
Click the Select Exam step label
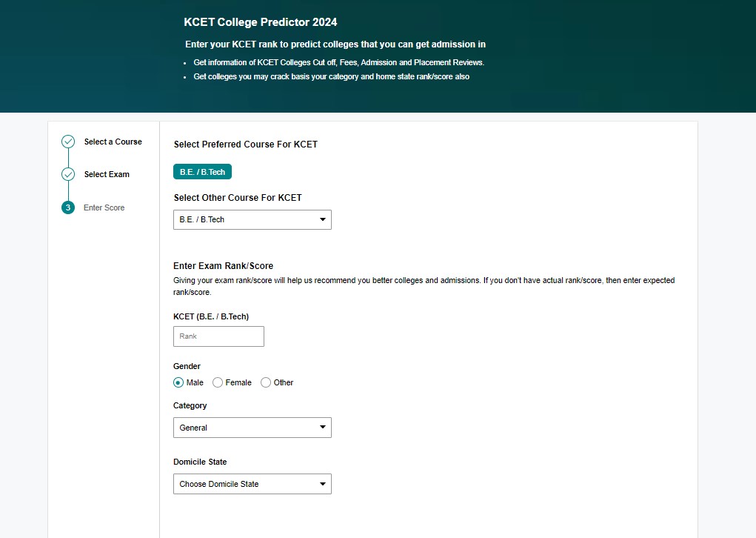pyautogui.click(x=107, y=173)
